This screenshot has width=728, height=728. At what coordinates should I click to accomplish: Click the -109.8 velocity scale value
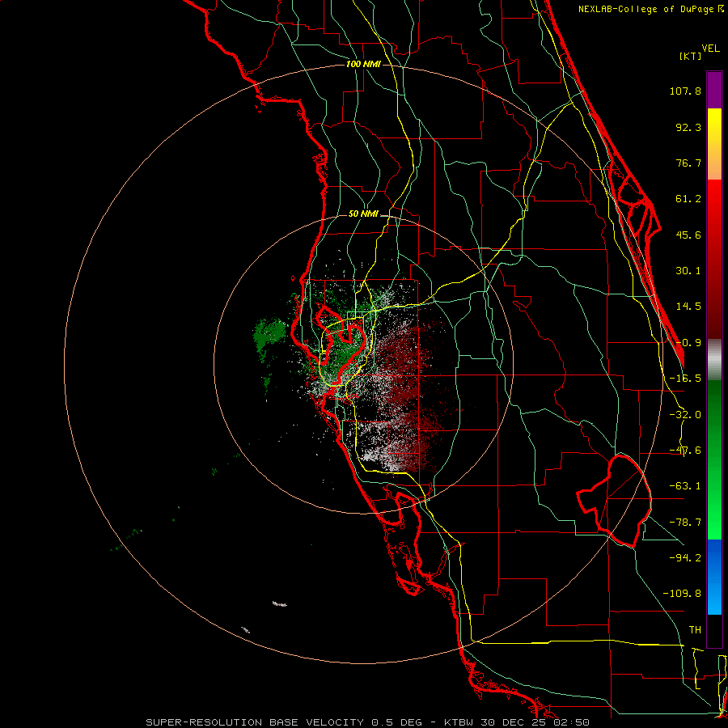tap(682, 594)
